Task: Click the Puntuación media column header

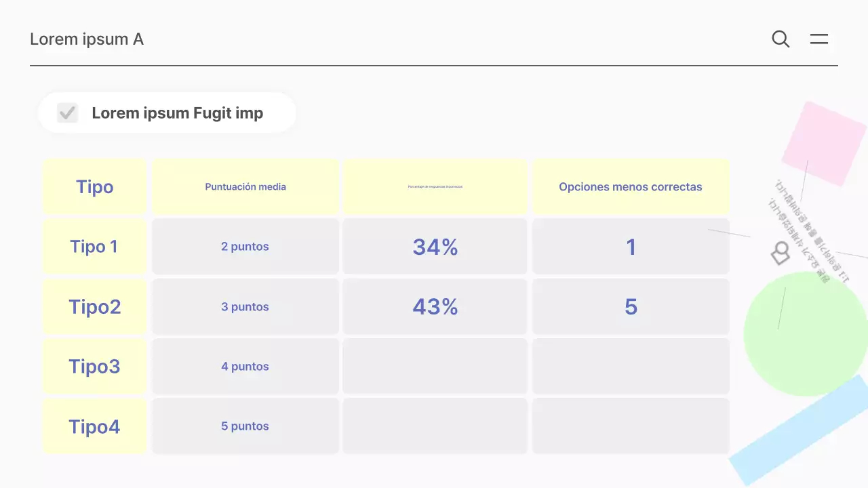Action: coord(245,187)
